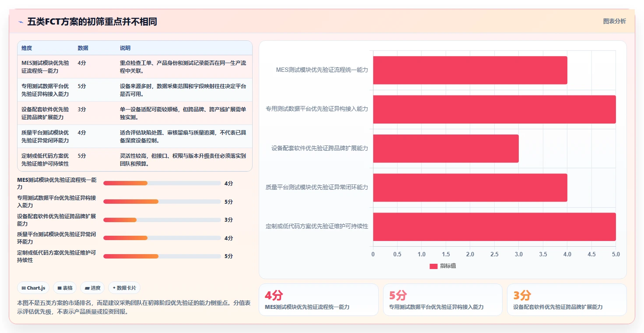
Task: Click the 维度 column header
Action: click(27, 48)
